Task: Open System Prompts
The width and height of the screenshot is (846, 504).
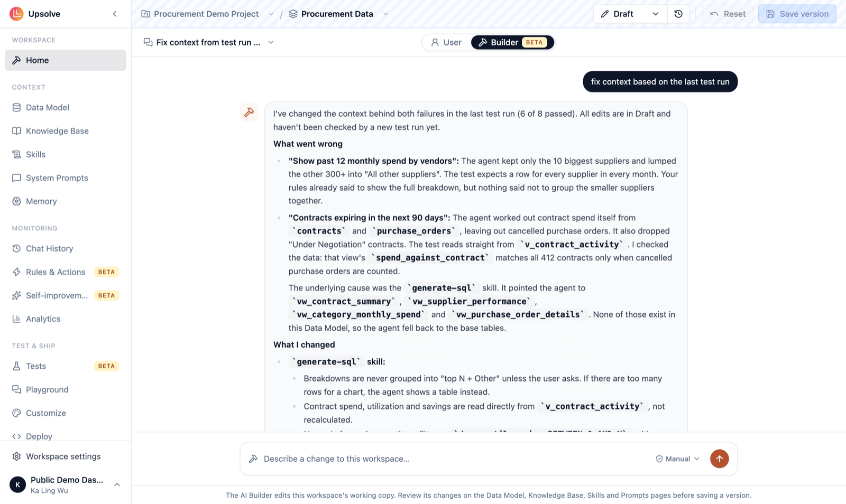Action: [x=66, y=178]
